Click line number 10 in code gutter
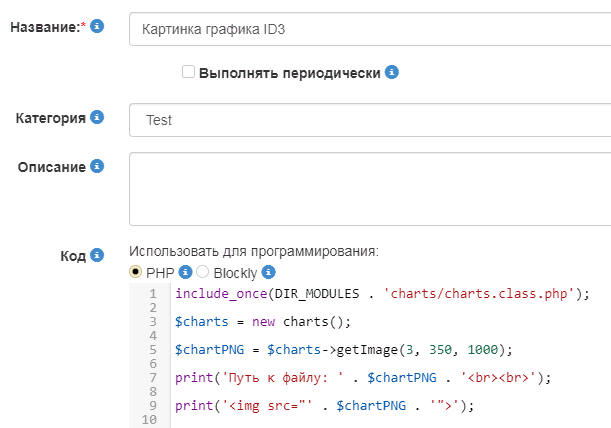The image size is (611, 428). pos(149,420)
